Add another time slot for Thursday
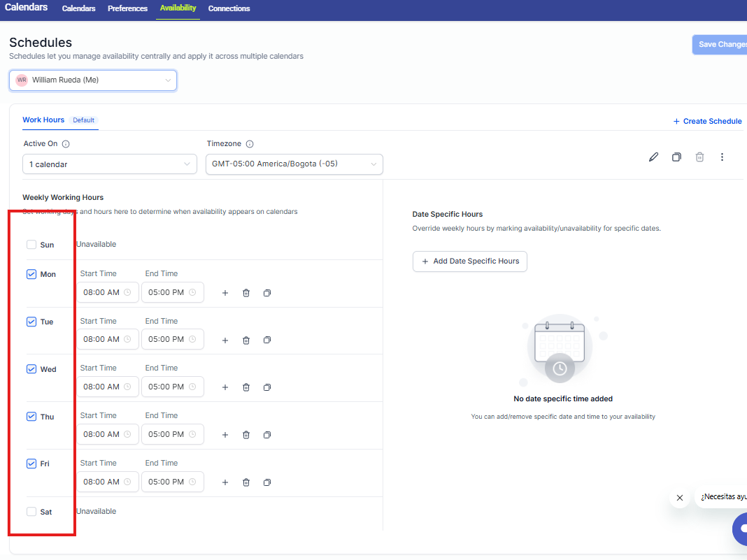 pyautogui.click(x=225, y=435)
